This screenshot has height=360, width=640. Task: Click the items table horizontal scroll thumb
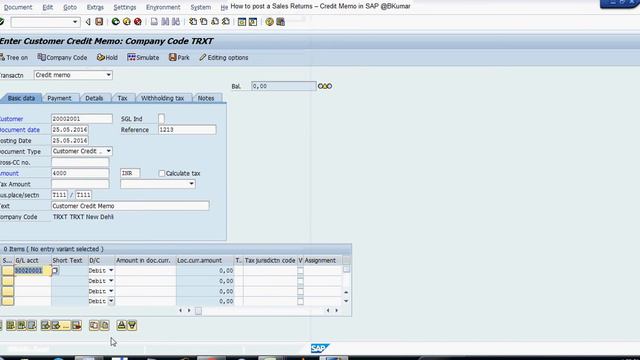(x=198, y=311)
